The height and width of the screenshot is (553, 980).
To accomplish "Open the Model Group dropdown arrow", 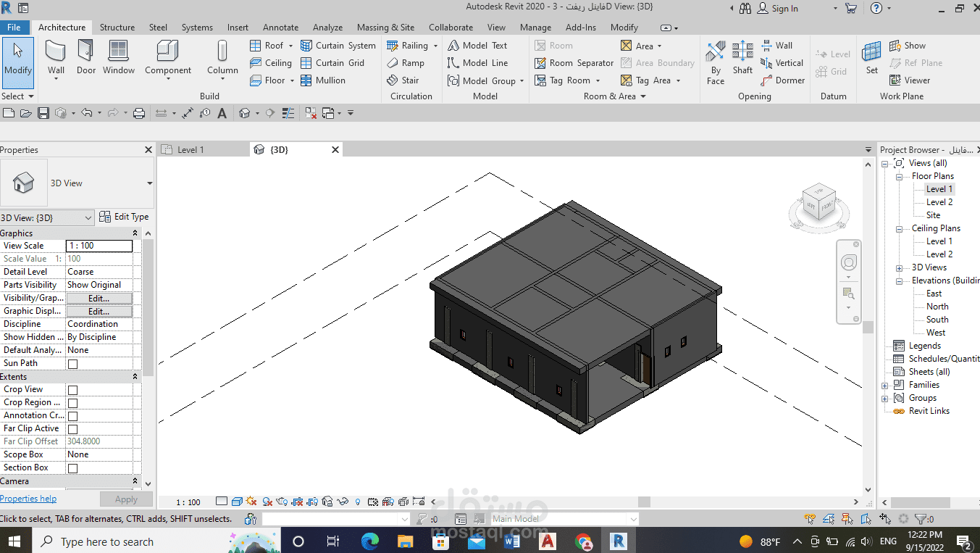I will (522, 81).
